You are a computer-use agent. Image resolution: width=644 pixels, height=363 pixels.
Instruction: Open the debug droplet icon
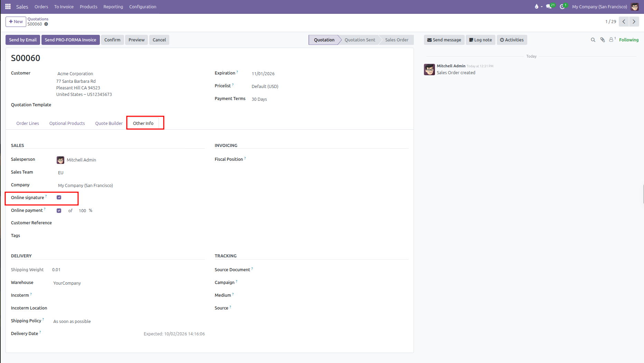coord(537,7)
